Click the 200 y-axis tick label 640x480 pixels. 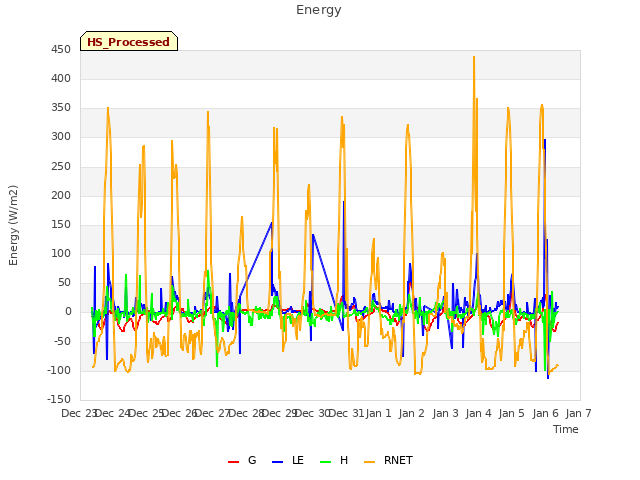(61, 196)
